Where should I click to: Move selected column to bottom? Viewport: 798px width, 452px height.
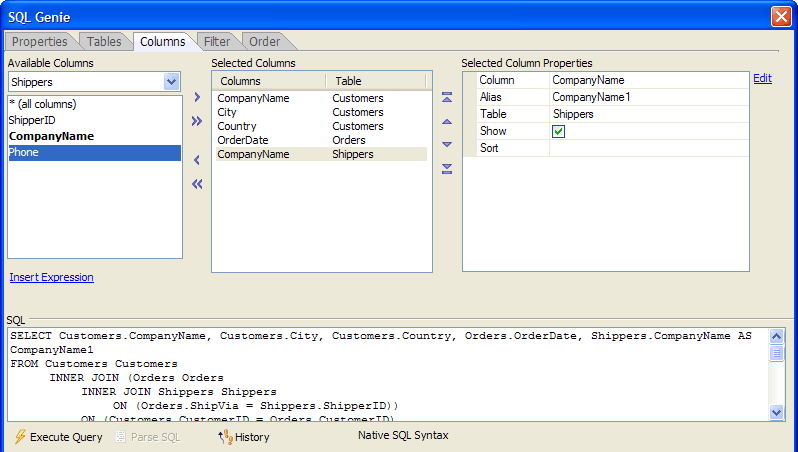pyautogui.click(x=447, y=169)
